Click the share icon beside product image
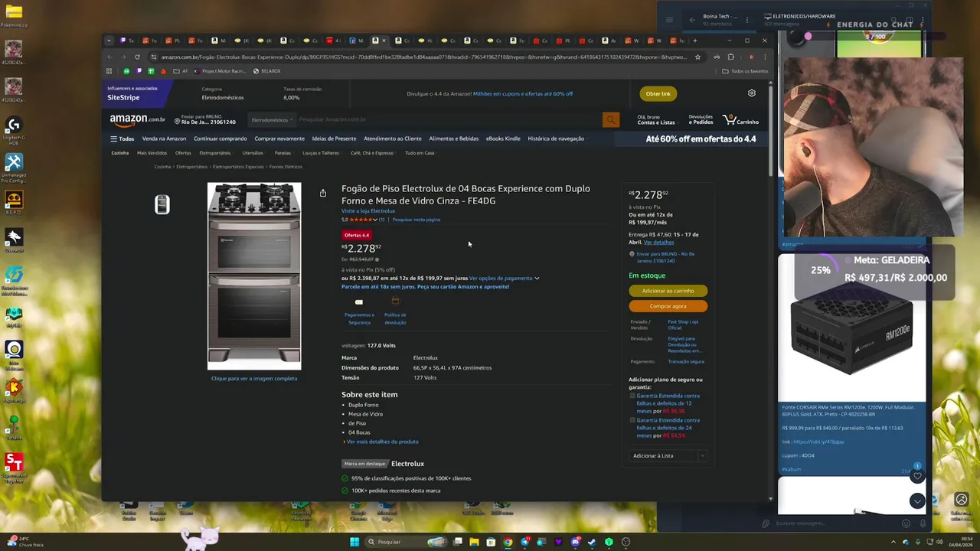 click(x=323, y=193)
